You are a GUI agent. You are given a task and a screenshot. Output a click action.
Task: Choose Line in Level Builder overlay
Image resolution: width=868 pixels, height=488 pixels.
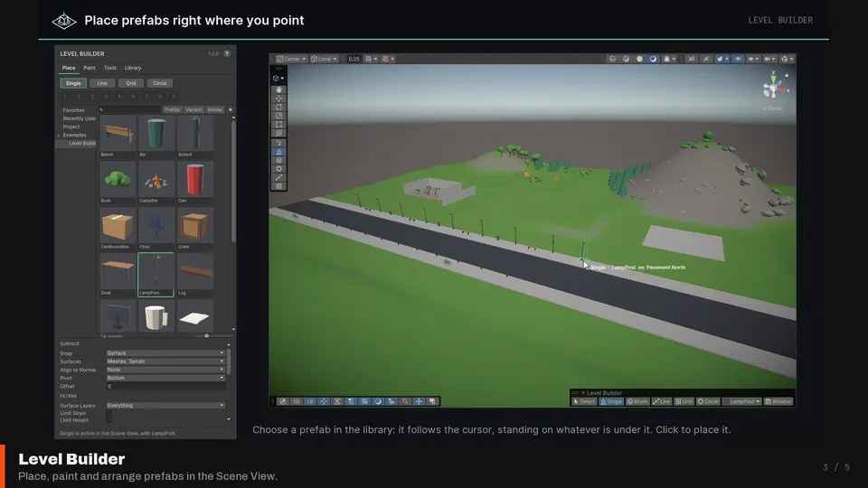click(x=662, y=401)
